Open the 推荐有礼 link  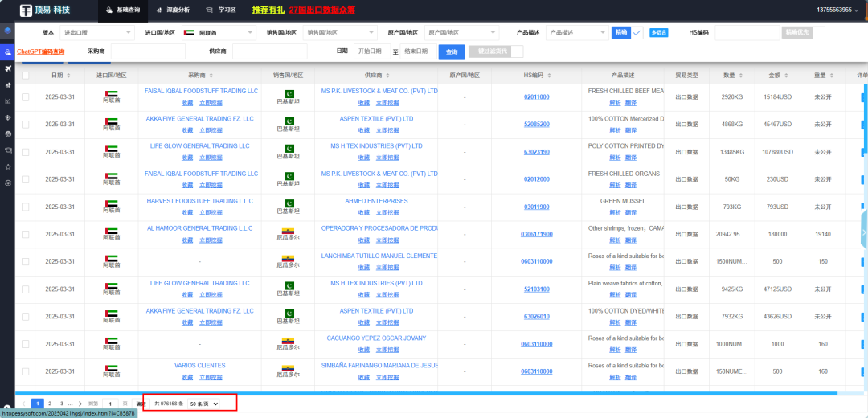pyautogui.click(x=268, y=10)
